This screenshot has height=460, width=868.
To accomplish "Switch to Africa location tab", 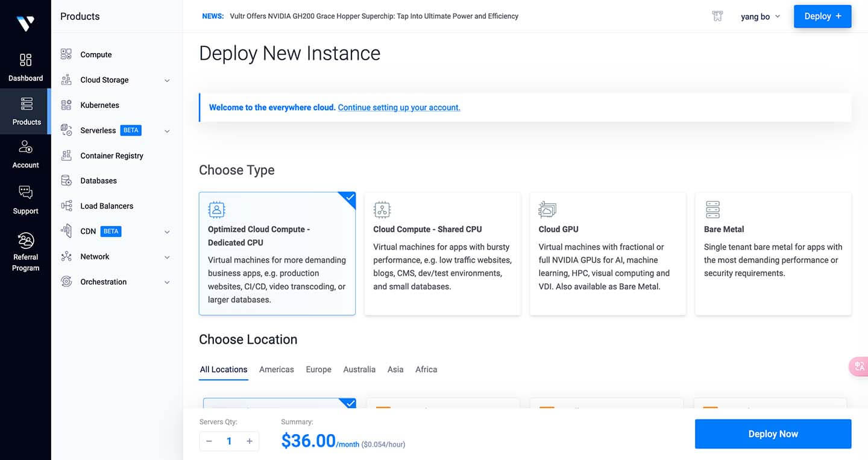I will coord(426,370).
